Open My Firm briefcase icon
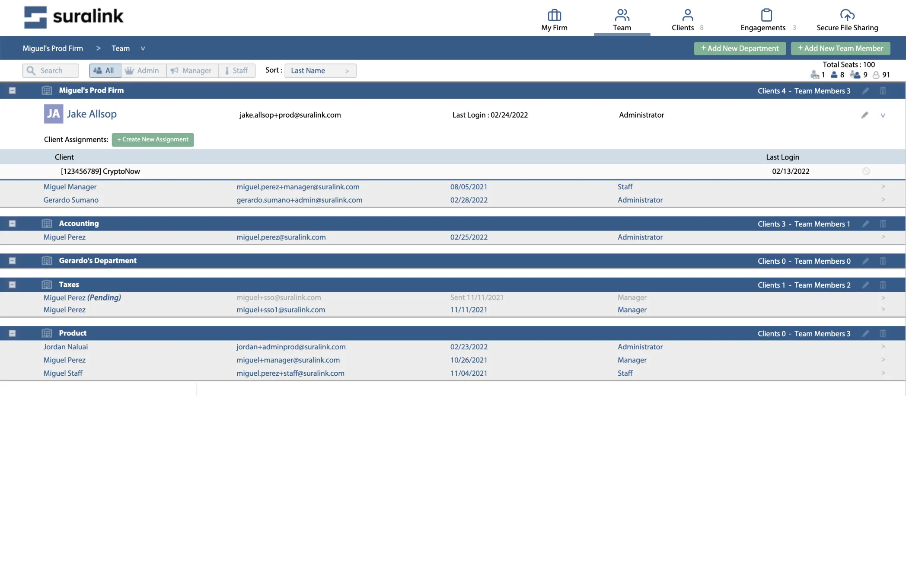 coord(554,15)
